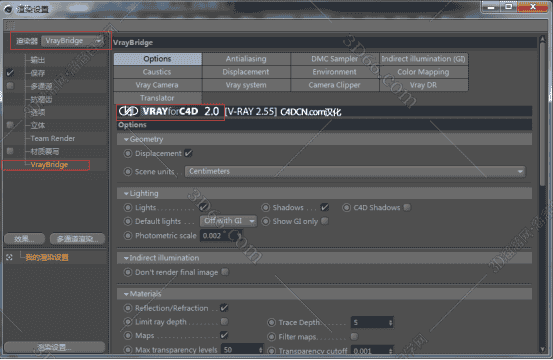Open the DMC Sampler tab

point(335,59)
